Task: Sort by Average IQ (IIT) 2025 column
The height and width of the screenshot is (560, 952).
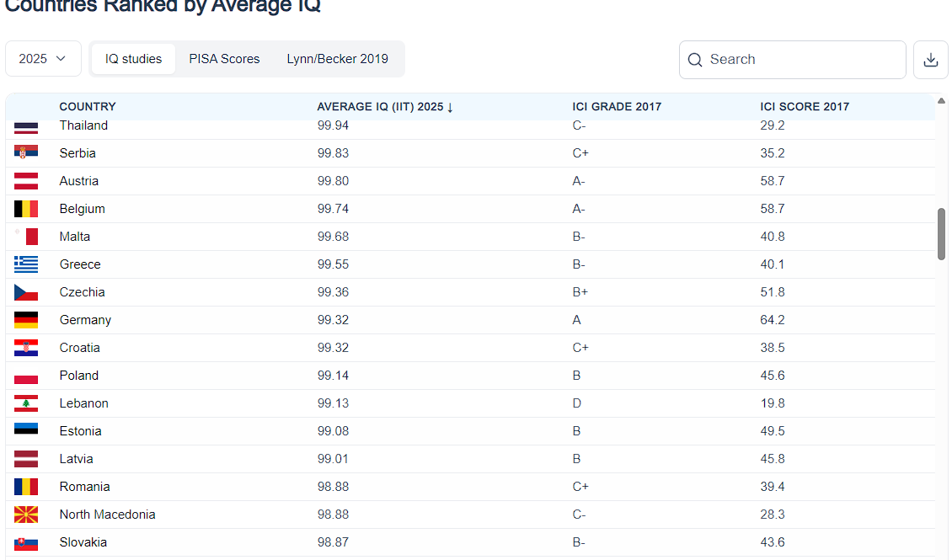Action: coord(385,107)
